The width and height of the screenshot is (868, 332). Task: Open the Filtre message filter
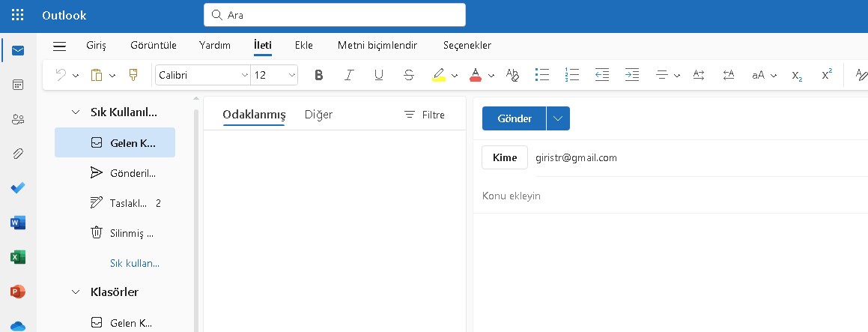[425, 115]
